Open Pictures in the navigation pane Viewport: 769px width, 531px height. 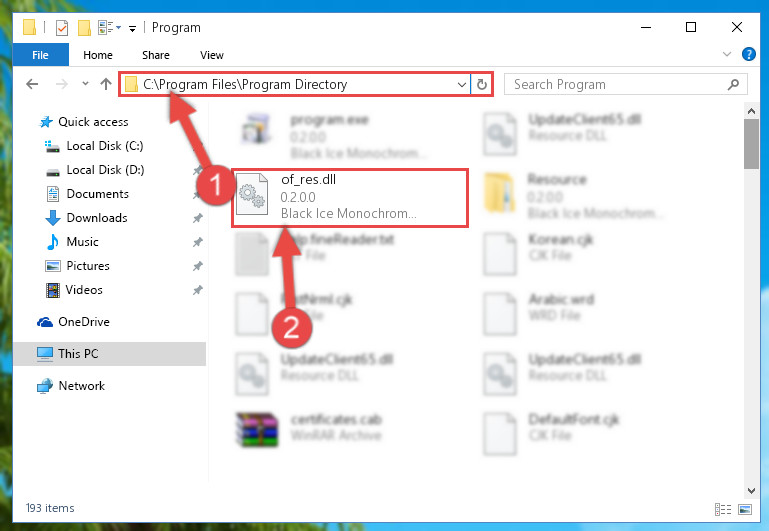88,266
